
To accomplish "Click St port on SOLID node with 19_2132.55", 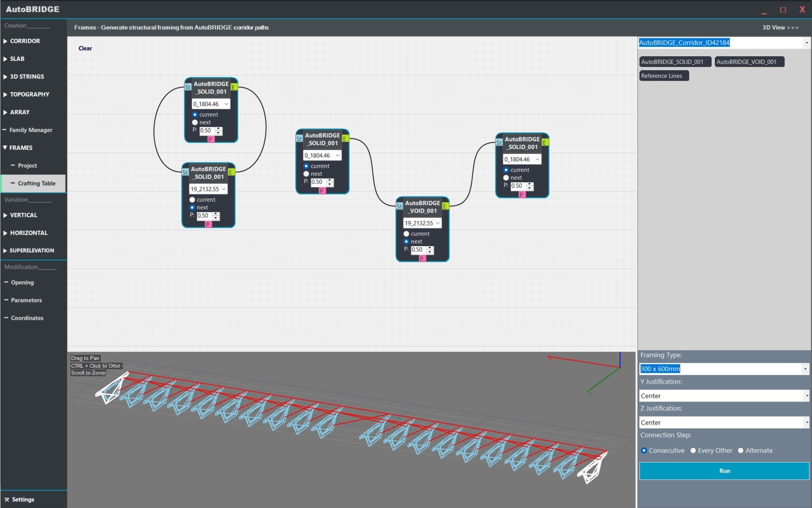I will [185, 172].
